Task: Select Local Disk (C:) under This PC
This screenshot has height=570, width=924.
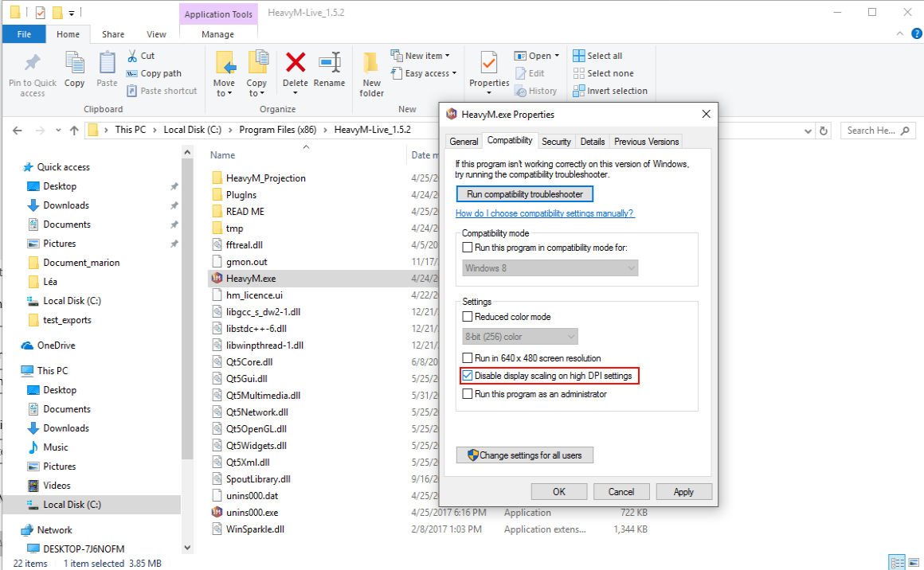Action: coord(72,505)
